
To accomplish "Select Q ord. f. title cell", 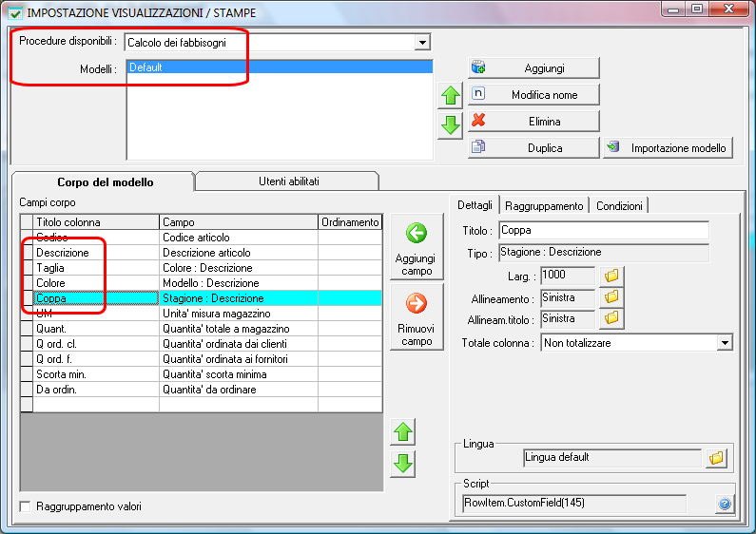I will (x=96, y=359).
